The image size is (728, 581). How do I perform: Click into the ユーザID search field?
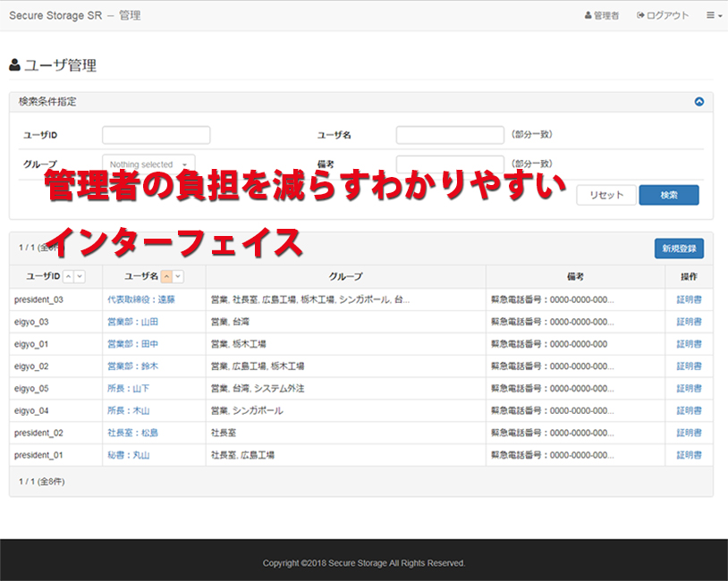pos(156,135)
